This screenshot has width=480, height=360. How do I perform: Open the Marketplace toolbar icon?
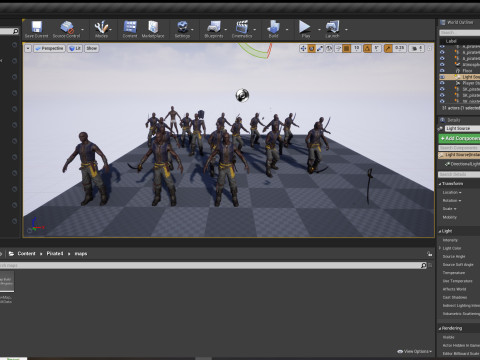153,29
